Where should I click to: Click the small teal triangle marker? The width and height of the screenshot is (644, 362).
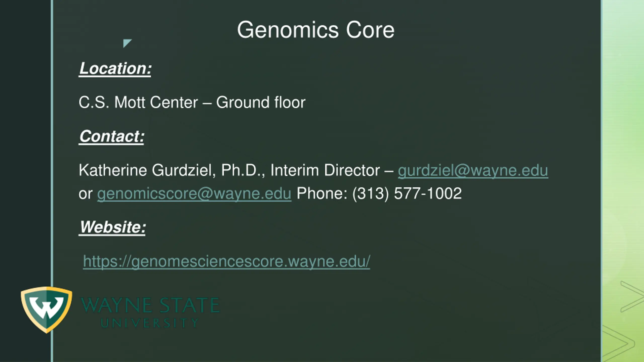[127, 43]
